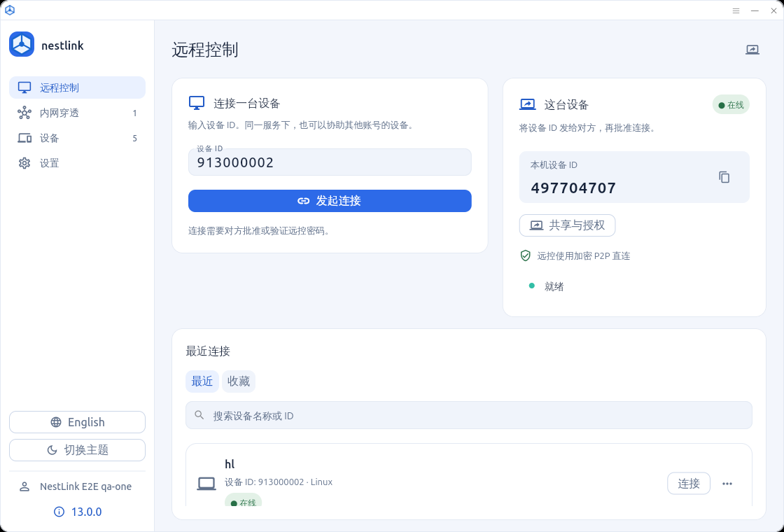
Task: Click the badge count 5 beside 设备
Action: tap(134, 138)
